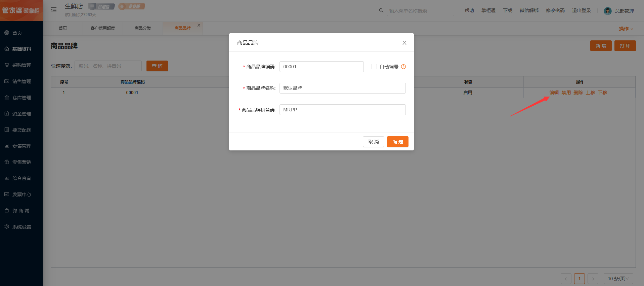
Task: Focus the 快速搜索 input field
Action: (108, 66)
